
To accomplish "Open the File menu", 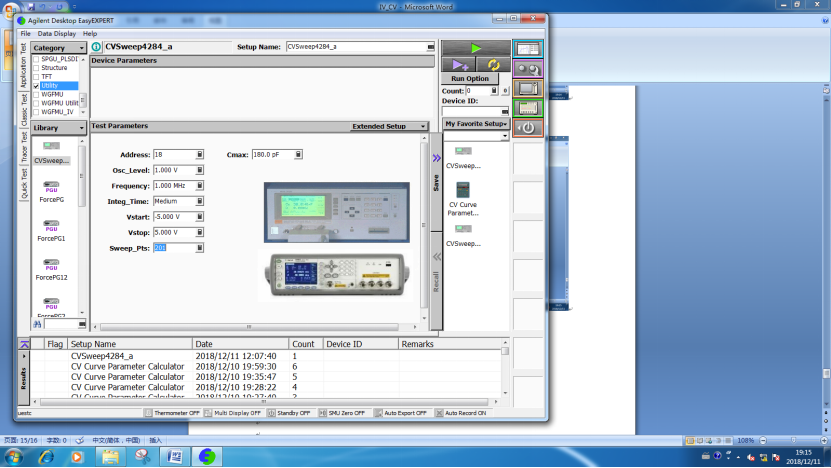I will tap(25, 33).
